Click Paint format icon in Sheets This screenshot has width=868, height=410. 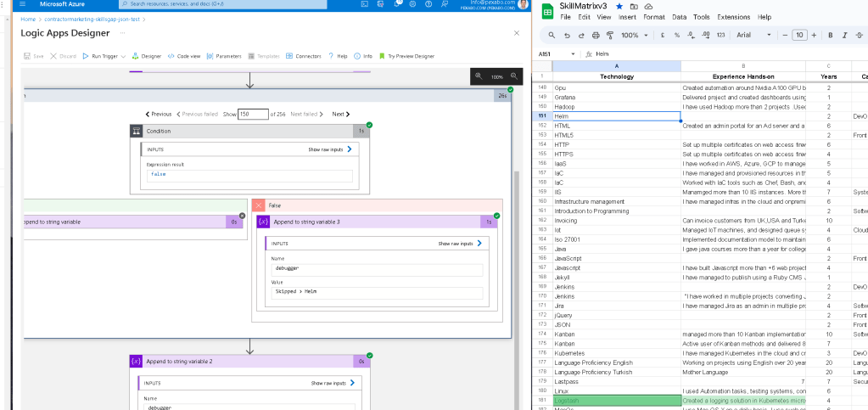(x=610, y=35)
